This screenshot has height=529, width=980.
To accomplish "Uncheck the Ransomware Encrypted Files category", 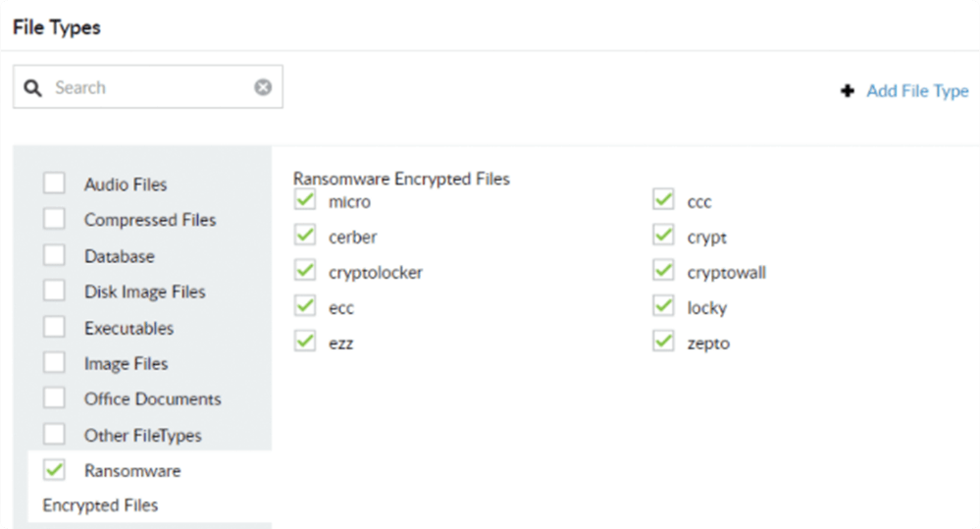I will pos(55,470).
